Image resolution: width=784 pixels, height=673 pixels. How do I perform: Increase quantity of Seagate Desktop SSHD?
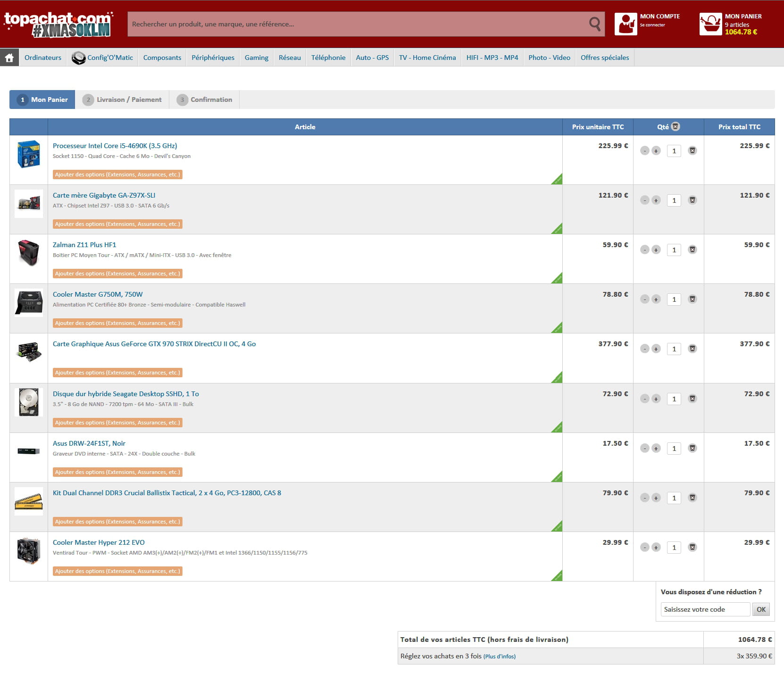[x=656, y=399]
